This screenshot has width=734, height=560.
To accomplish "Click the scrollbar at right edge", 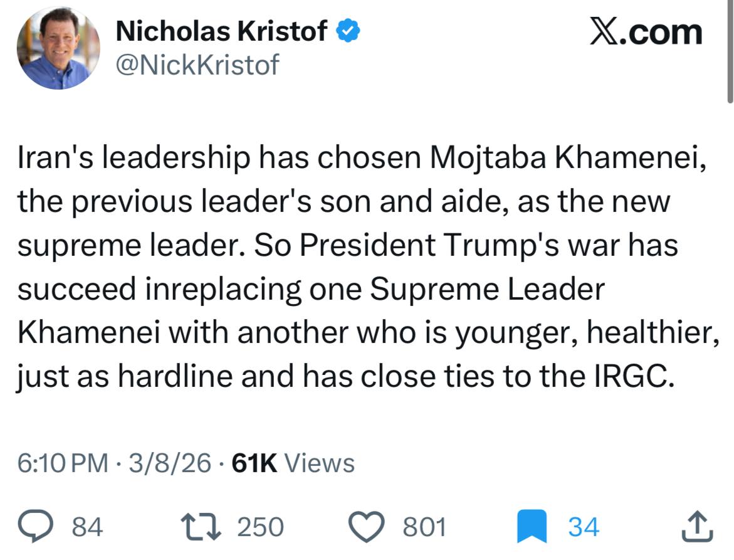I will (x=730, y=50).
